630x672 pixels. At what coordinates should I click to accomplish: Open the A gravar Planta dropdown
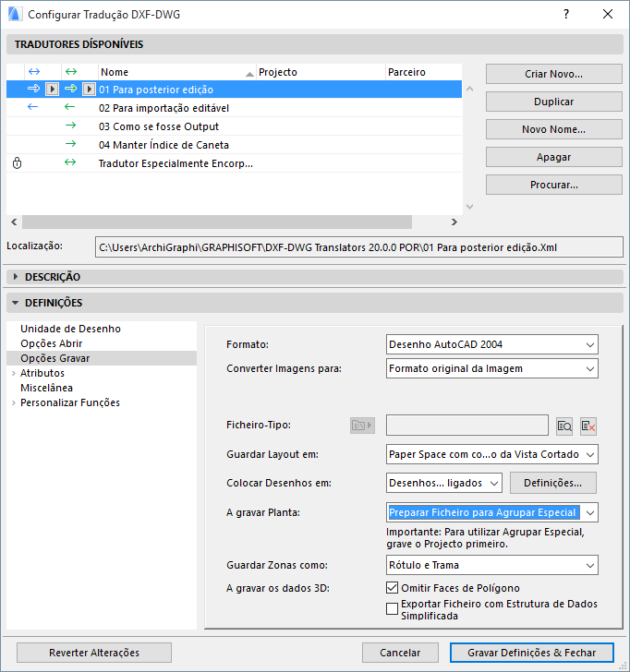(x=492, y=512)
